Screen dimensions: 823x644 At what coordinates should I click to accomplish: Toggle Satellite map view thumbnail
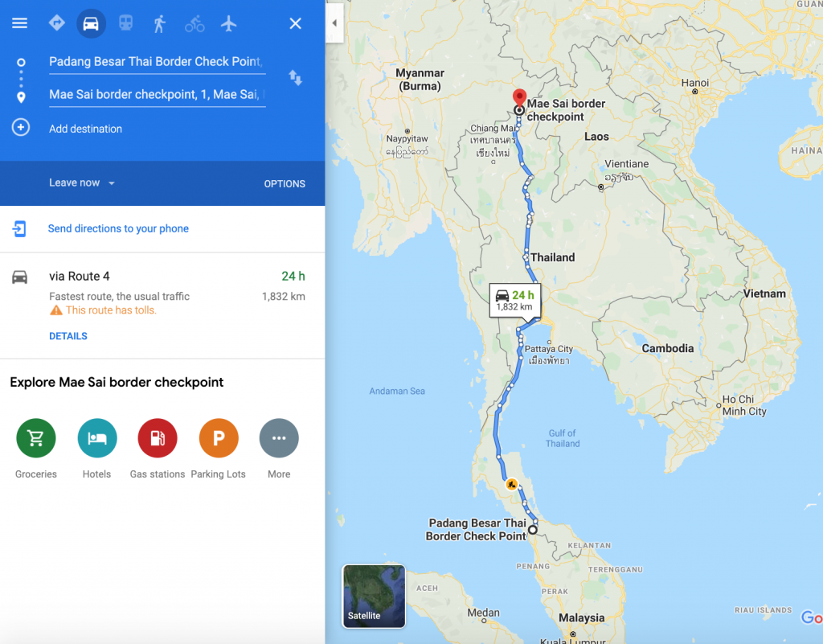[374, 597]
